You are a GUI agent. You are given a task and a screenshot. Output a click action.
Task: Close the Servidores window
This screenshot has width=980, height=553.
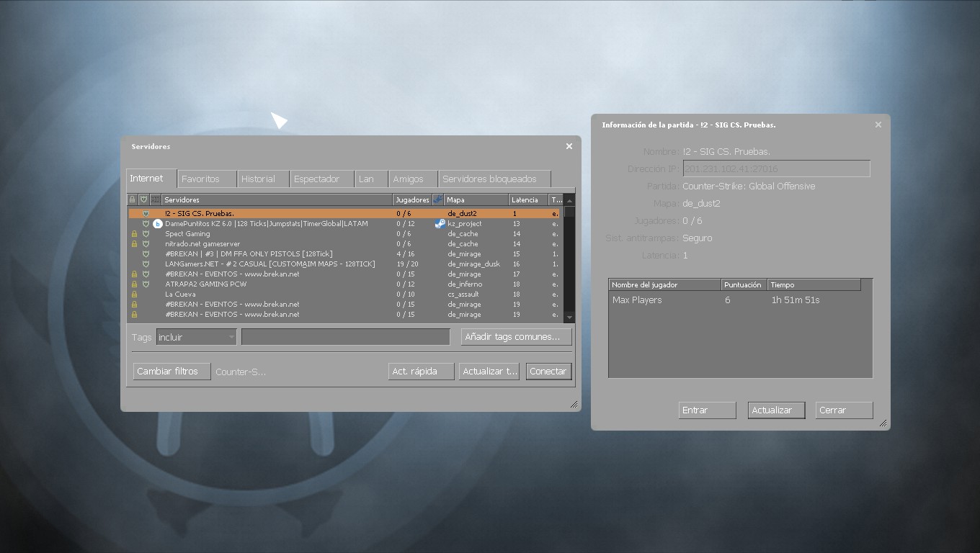[569, 146]
